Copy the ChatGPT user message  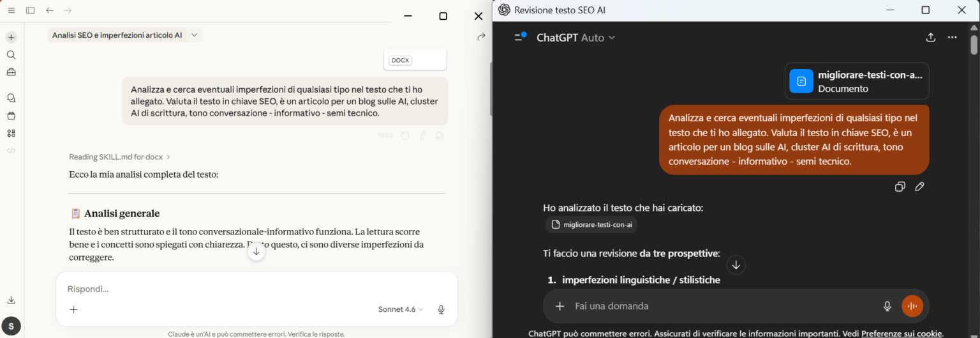pos(900,187)
